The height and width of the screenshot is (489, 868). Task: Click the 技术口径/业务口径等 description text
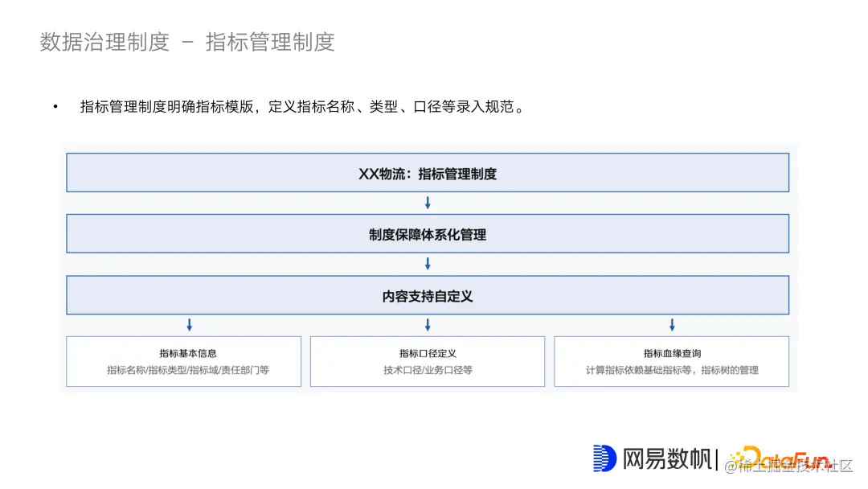[428, 371]
